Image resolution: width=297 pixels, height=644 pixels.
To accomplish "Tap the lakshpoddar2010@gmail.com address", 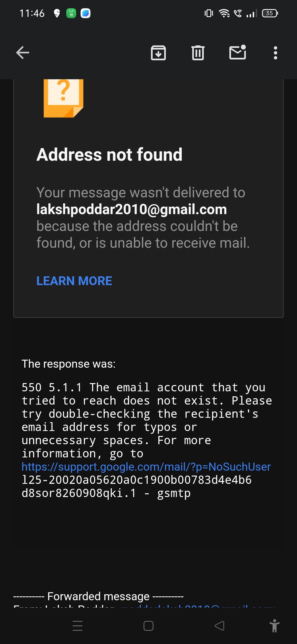I will [x=132, y=209].
